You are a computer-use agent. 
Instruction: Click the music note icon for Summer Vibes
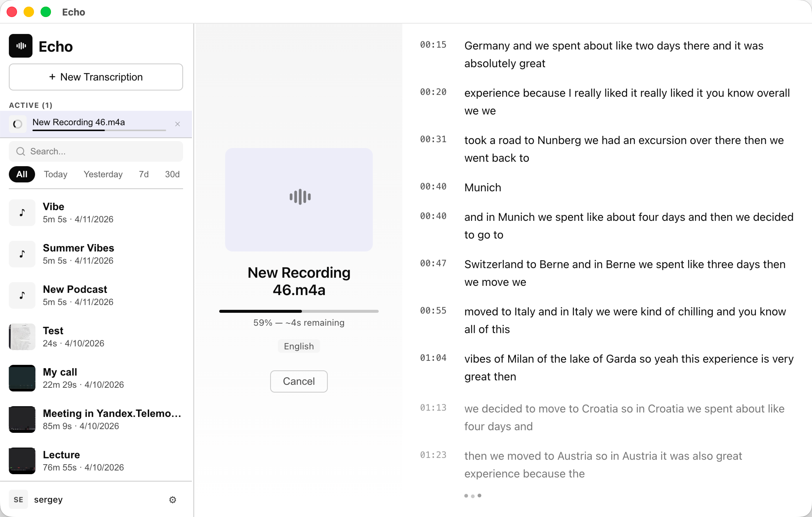pyautogui.click(x=22, y=254)
